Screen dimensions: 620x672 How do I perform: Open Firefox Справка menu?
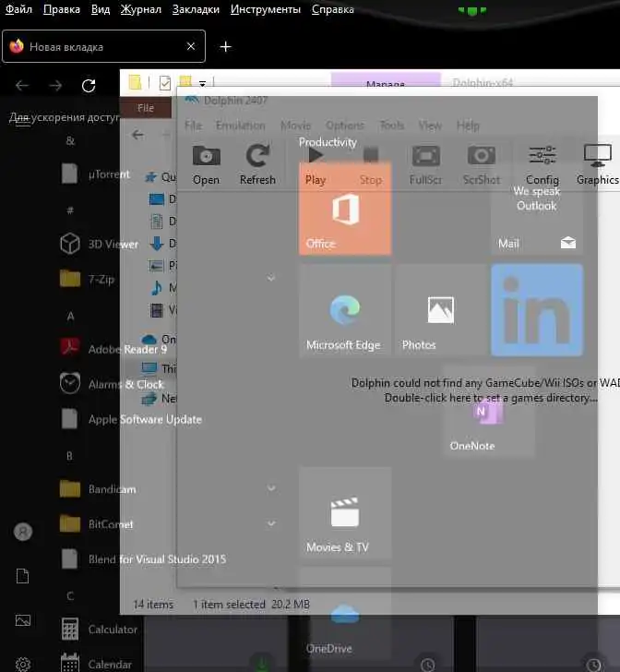(x=333, y=9)
